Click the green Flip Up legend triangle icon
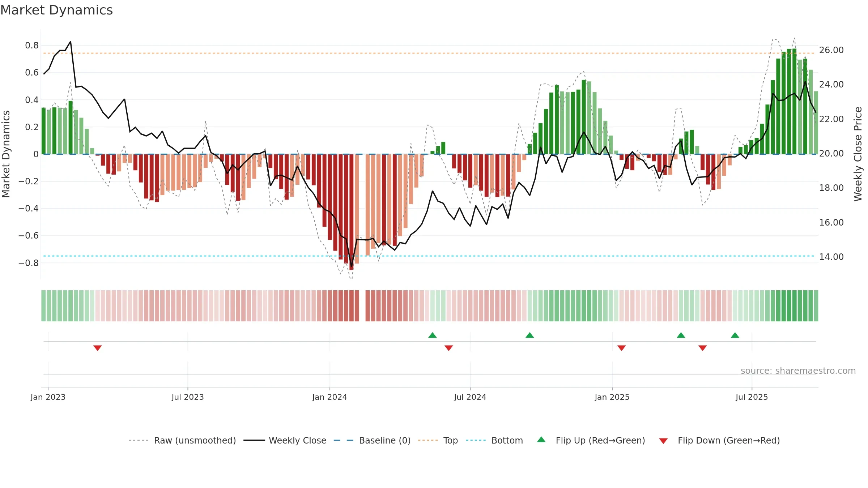 (x=541, y=440)
